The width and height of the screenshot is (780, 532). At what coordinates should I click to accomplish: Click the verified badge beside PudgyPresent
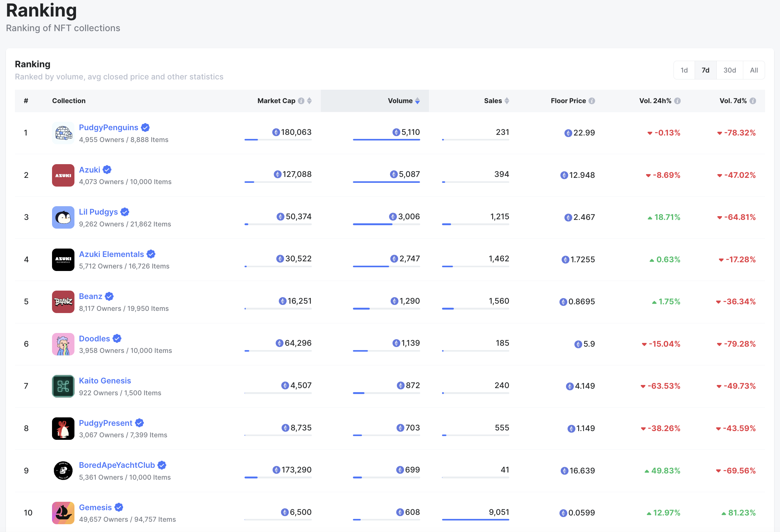(x=139, y=423)
